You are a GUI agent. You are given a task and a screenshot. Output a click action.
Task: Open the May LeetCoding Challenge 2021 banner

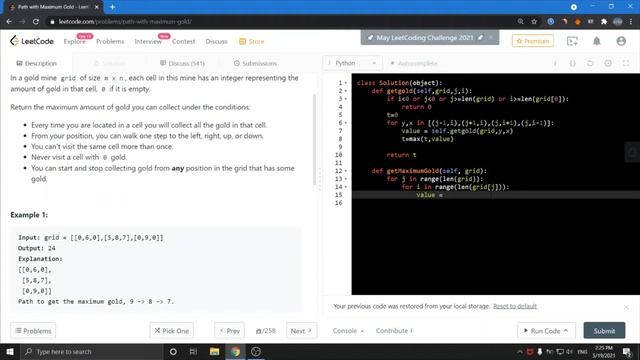click(x=424, y=38)
